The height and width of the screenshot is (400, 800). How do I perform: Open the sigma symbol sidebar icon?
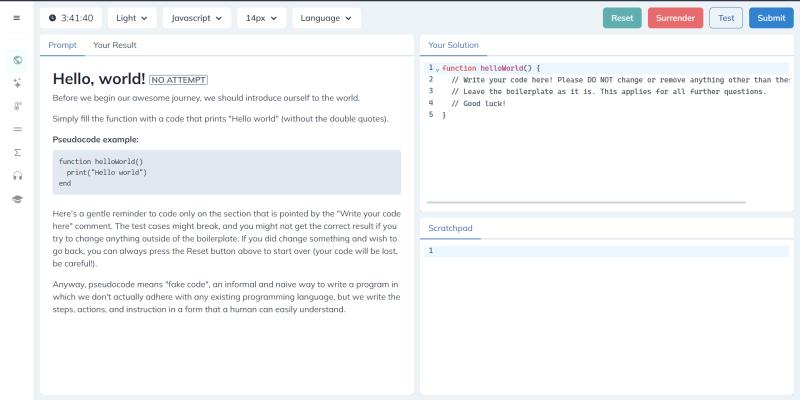(x=17, y=152)
